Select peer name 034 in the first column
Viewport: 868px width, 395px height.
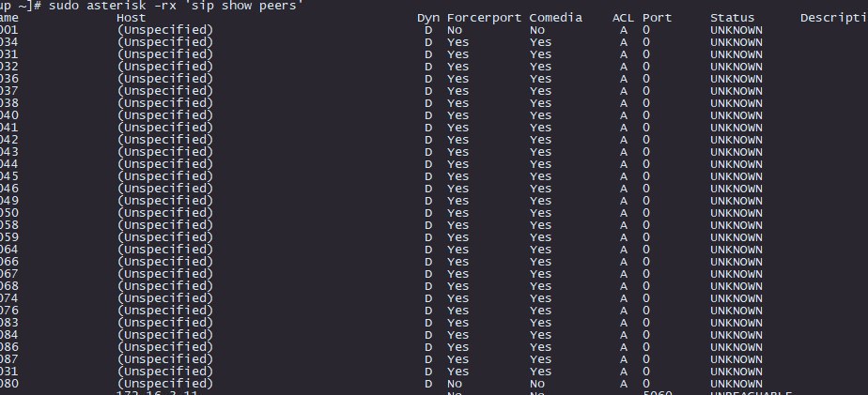coord(8,42)
